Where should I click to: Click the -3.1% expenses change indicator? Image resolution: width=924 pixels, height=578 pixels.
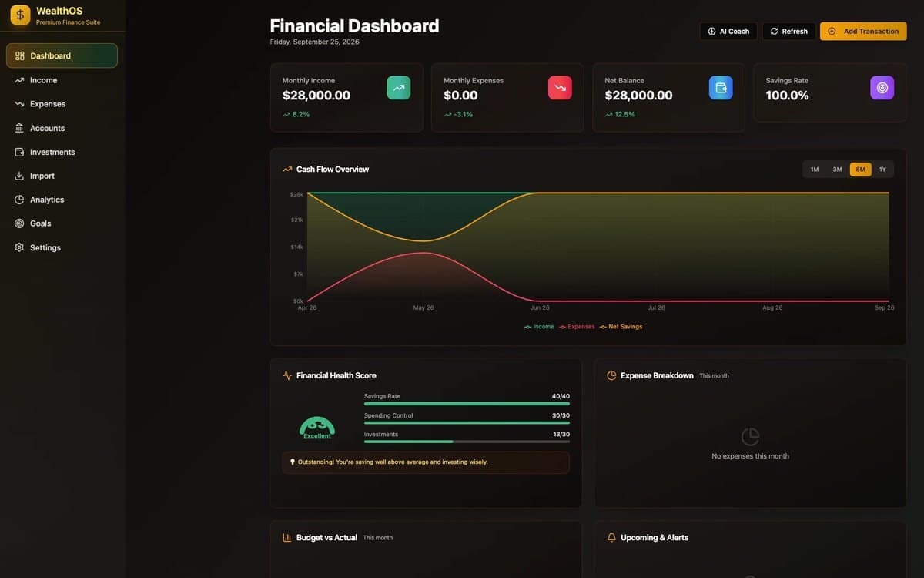pyautogui.click(x=458, y=114)
